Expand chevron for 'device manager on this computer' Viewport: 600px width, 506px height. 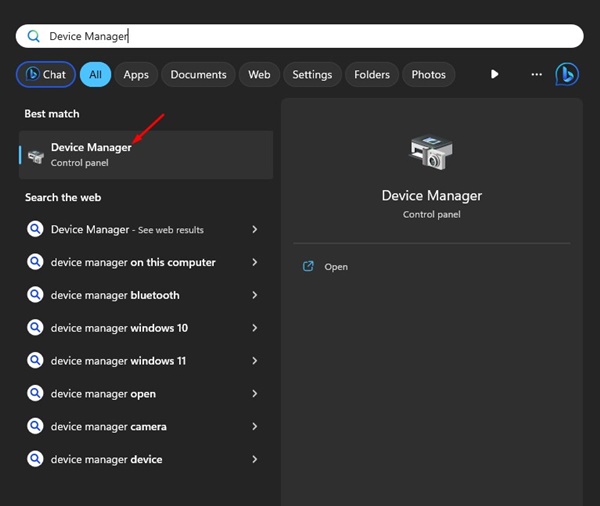point(254,262)
